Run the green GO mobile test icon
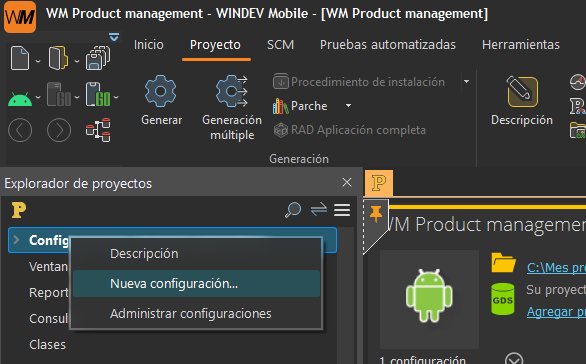 click(98, 94)
